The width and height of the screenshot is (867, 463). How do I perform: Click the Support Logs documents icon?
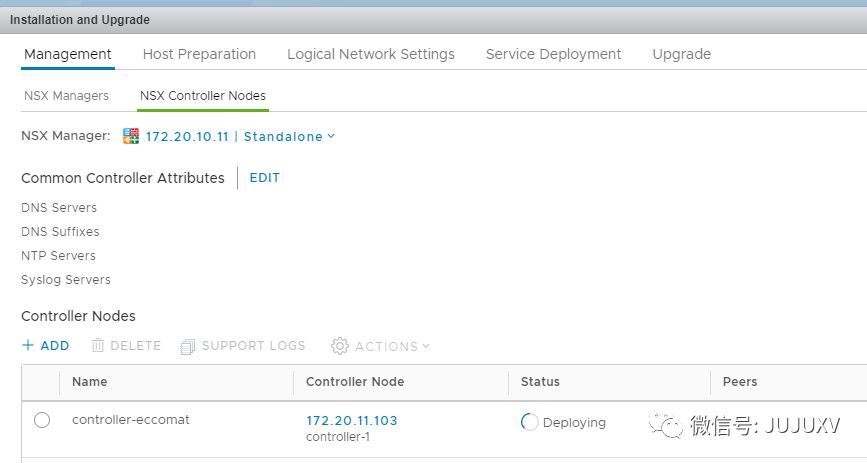(x=188, y=347)
